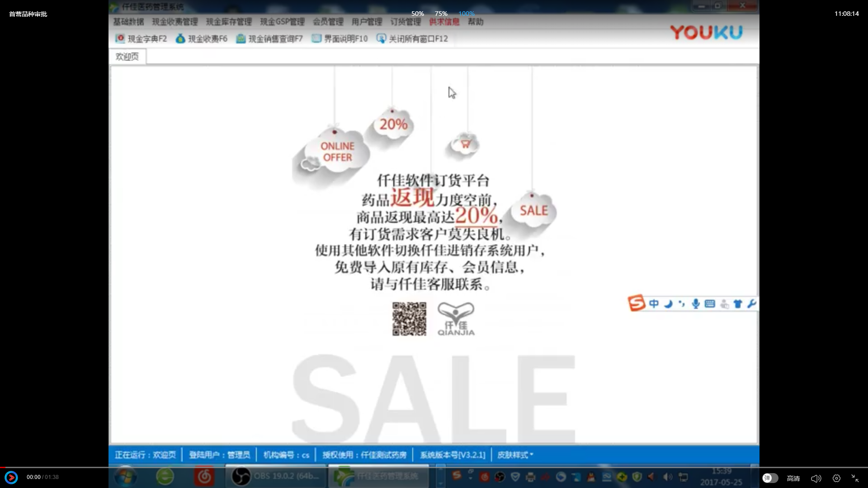Click status text 授权使用：仟佳测试药房

point(364,455)
